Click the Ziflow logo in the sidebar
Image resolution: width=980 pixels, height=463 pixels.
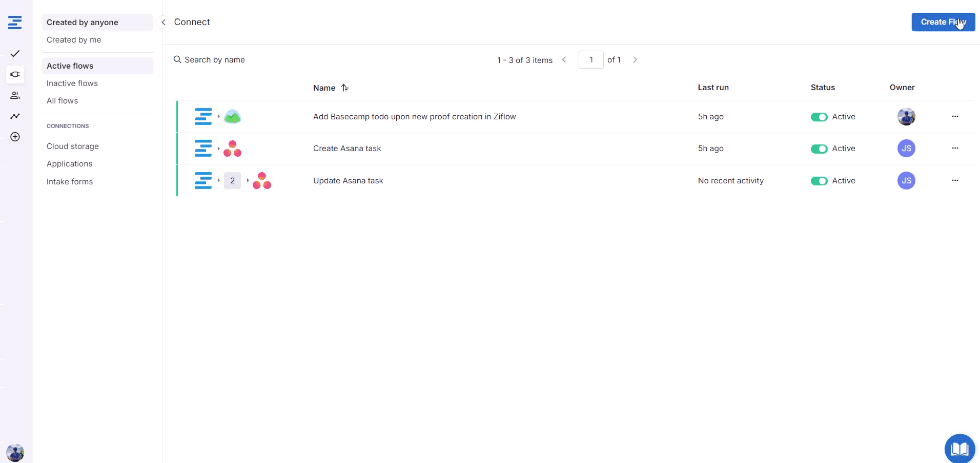click(x=15, y=23)
